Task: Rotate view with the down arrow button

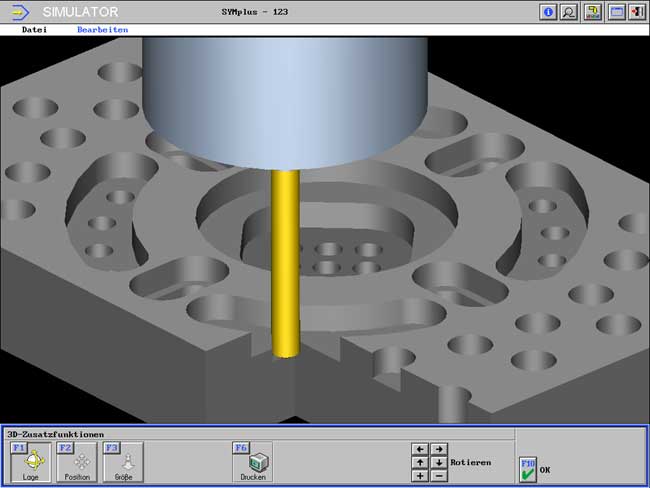Action: click(438, 463)
